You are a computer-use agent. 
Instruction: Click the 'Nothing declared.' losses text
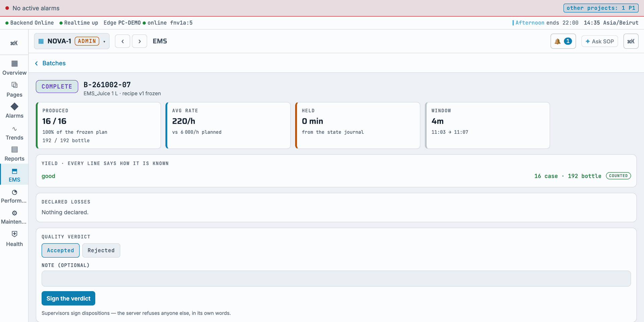[65, 212]
